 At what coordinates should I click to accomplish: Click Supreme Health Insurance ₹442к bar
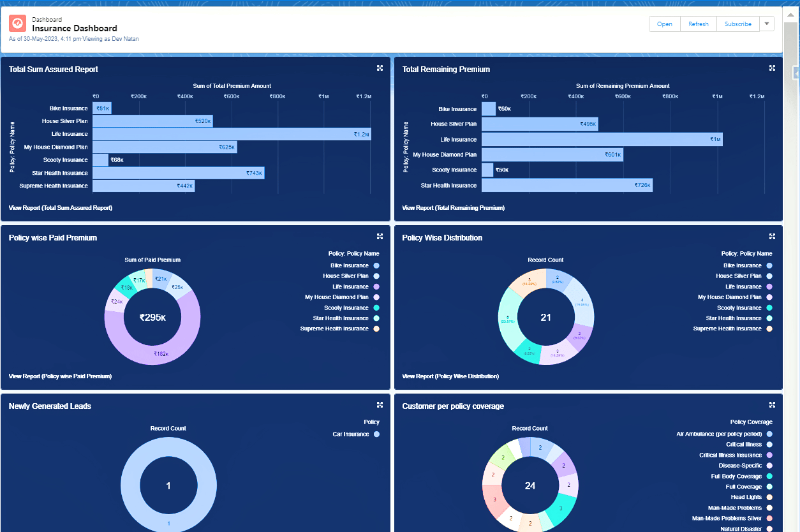(144, 186)
